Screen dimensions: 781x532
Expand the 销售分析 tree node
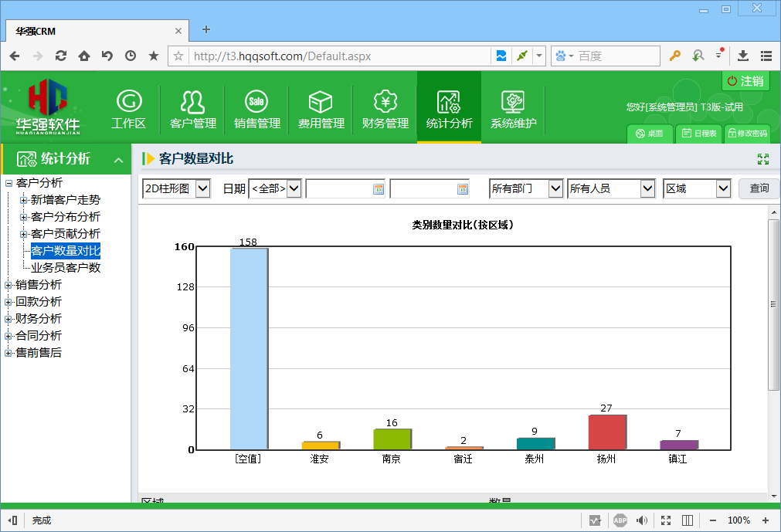(x=8, y=285)
